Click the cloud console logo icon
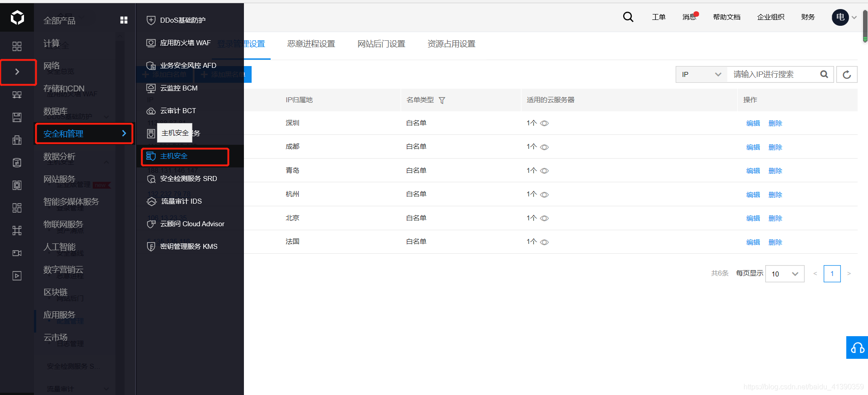This screenshot has width=868, height=395. [17, 18]
